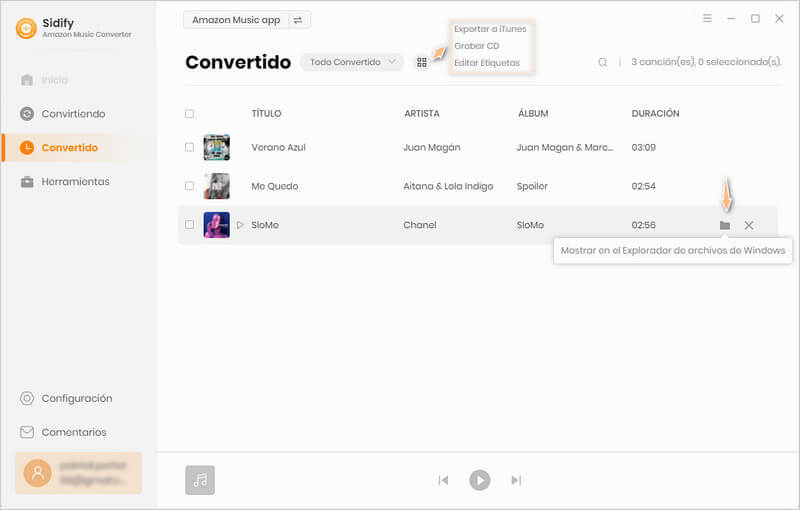
Task: Remove SloMo from the list with X icon
Action: click(748, 225)
